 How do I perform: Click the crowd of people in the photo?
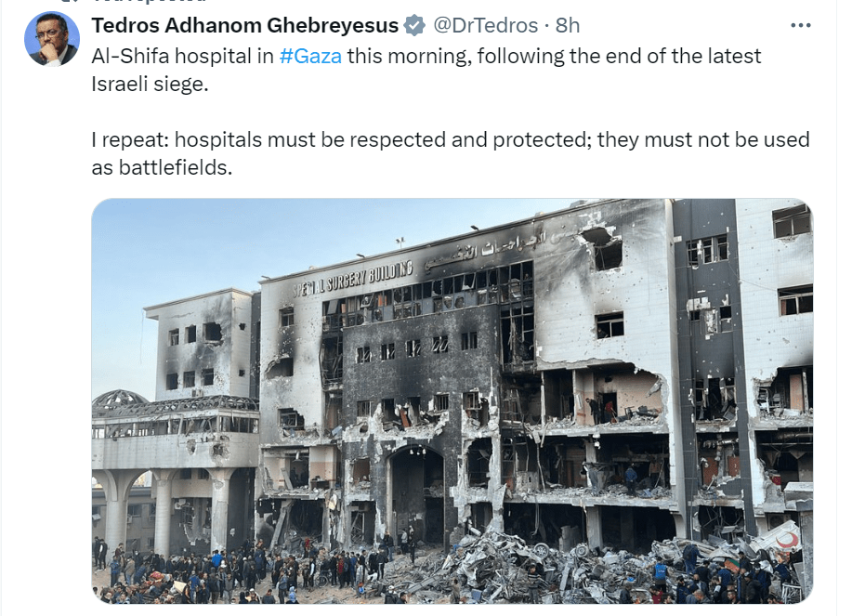point(244,570)
